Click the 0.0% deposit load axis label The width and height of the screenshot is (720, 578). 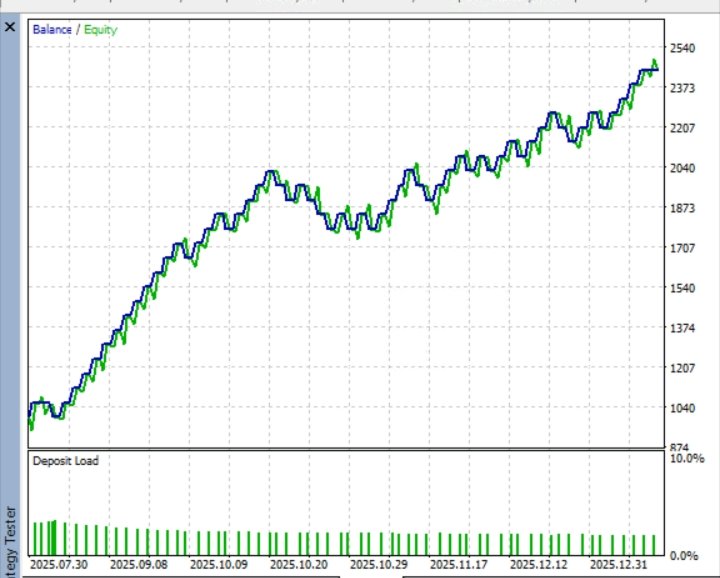point(684,556)
